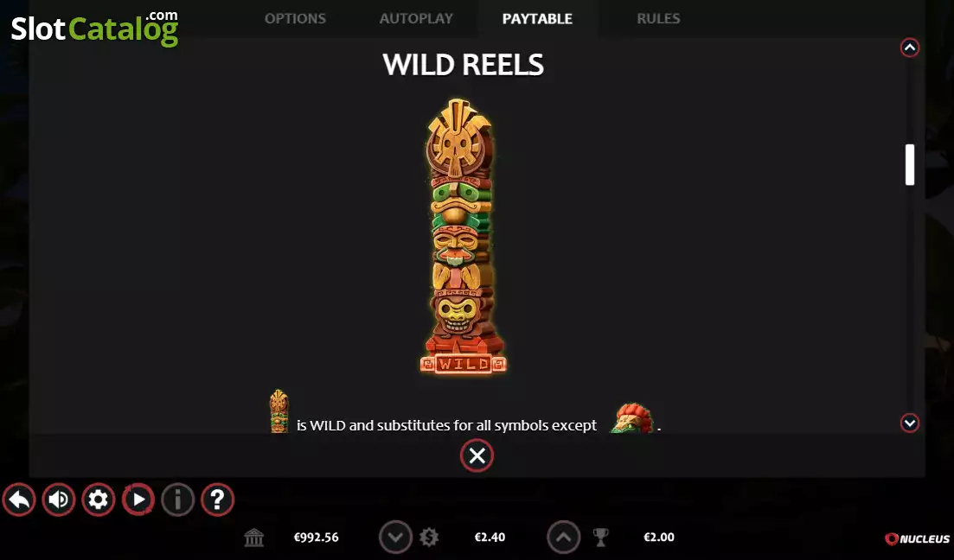Image resolution: width=954 pixels, height=560 pixels.
Task: Open the settings gear icon
Action: coord(98,500)
